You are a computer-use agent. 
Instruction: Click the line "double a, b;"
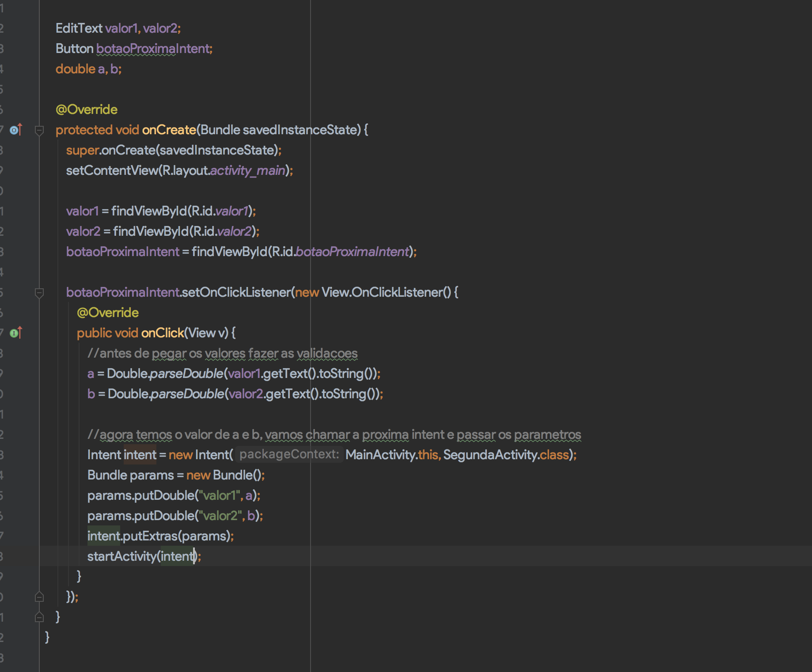pos(88,69)
